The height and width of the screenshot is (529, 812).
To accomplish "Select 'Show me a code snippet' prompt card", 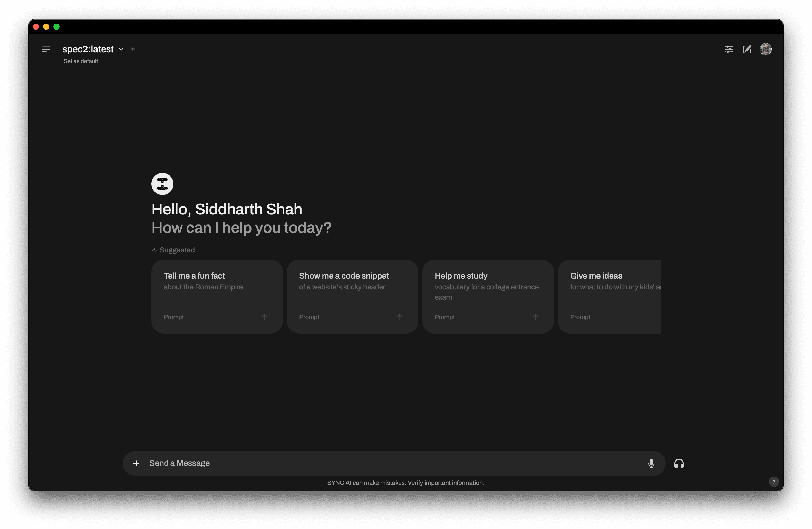I will pyautogui.click(x=352, y=296).
